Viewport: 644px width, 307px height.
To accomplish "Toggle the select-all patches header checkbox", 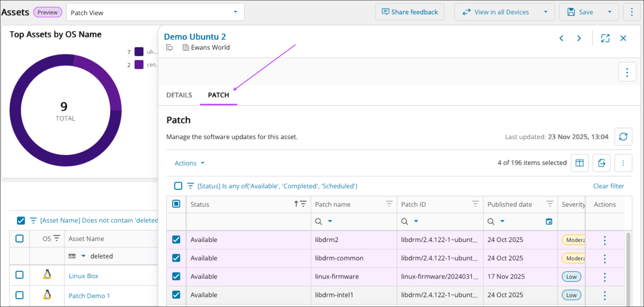I will coord(176,204).
